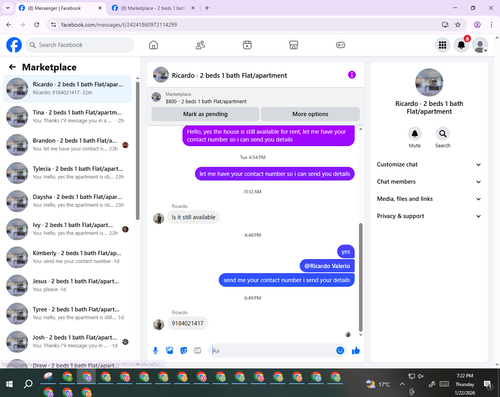Click the purple conversation information icon
The width and height of the screenshot is (500, 397).
tap(352, 75)
